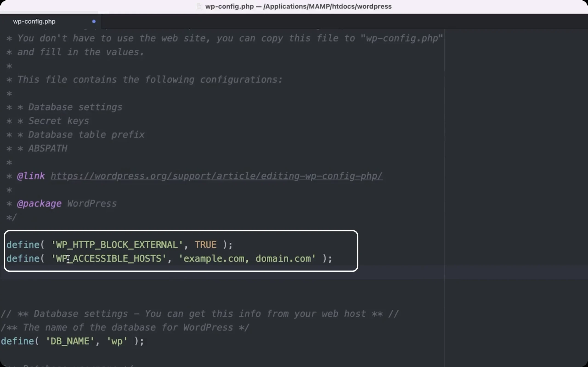Click the window title text wp-config.php path
This screenshot has height=367, width=588.
(x=298, y=6)
